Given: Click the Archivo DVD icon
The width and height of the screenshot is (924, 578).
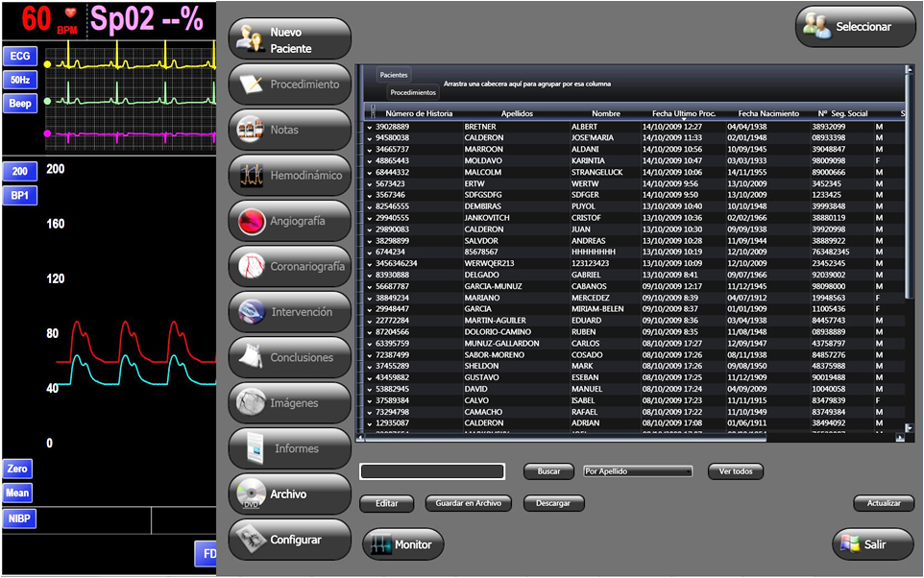Looking at the screenshot, I should [251, 494].
